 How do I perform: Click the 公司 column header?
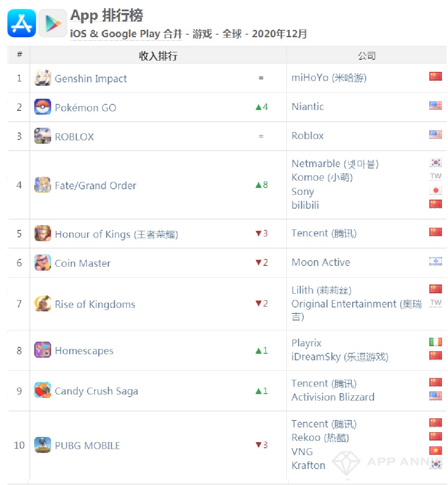(x=367, y=56)
